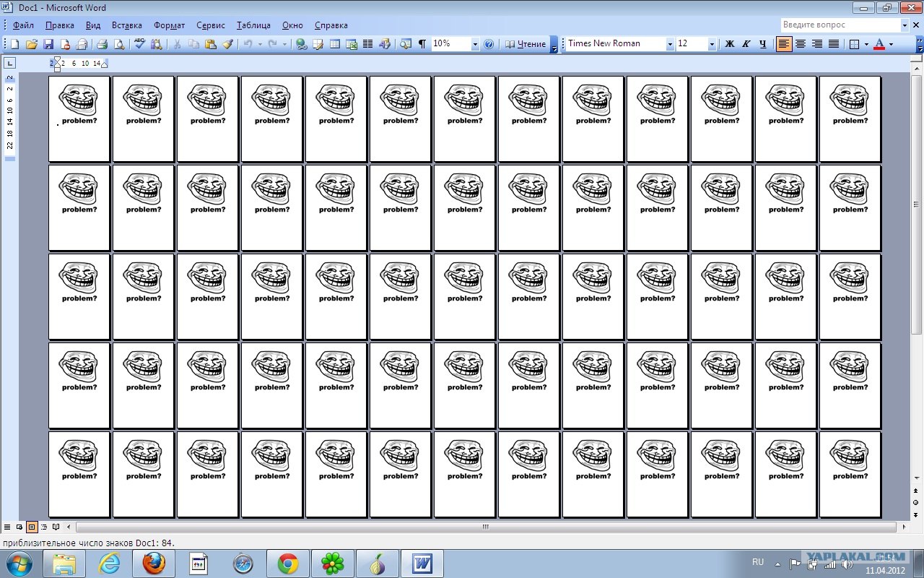Viewport: 924px width, 578px height.
Task: Center align text button
Action: point(801,44)
